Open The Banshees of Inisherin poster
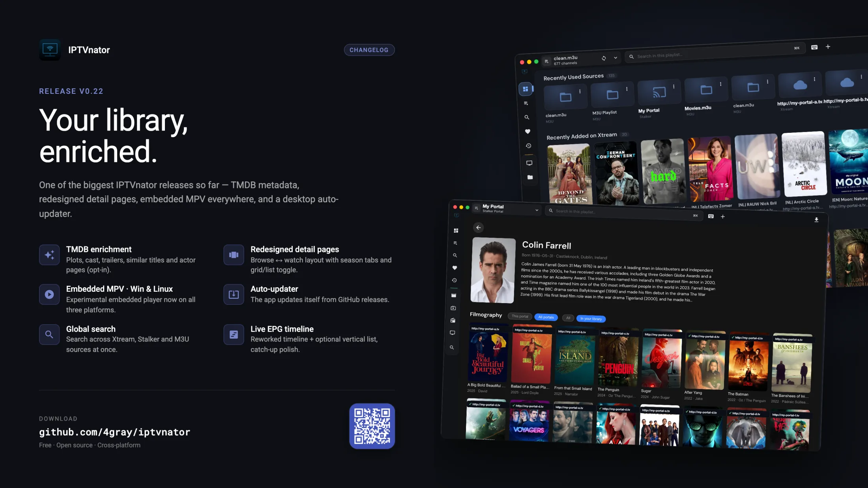 792,364
